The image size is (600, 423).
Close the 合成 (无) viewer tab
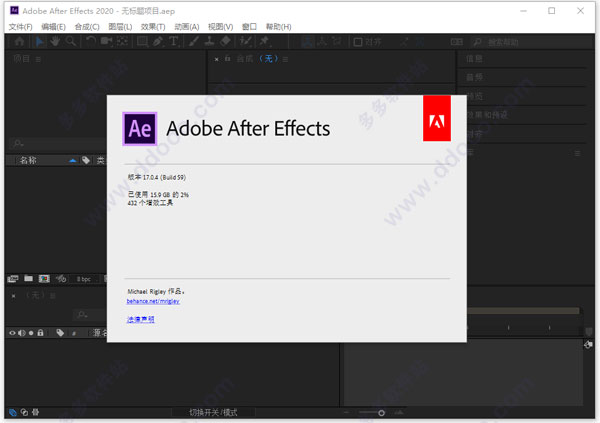point(217,59)
